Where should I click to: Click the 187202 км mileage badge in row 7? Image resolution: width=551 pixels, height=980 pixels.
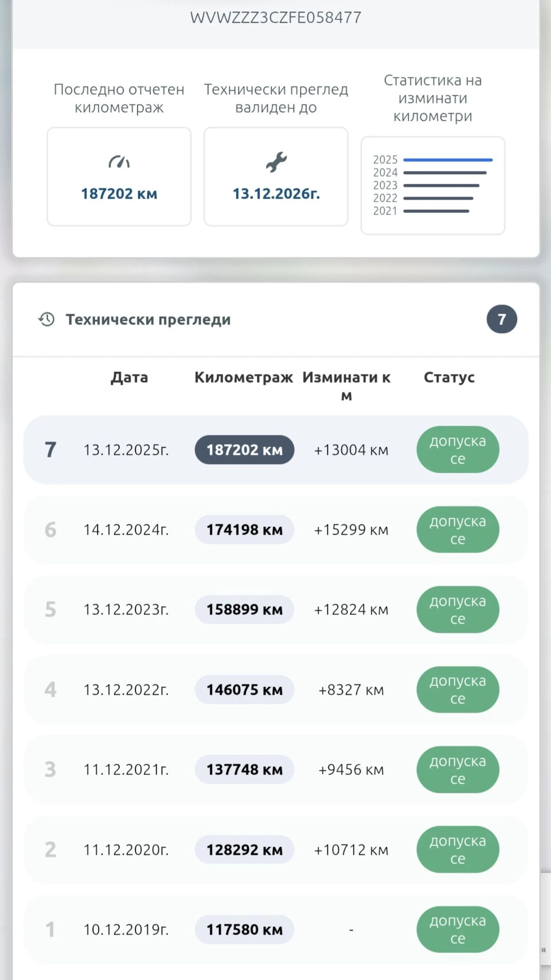(244, 450)
